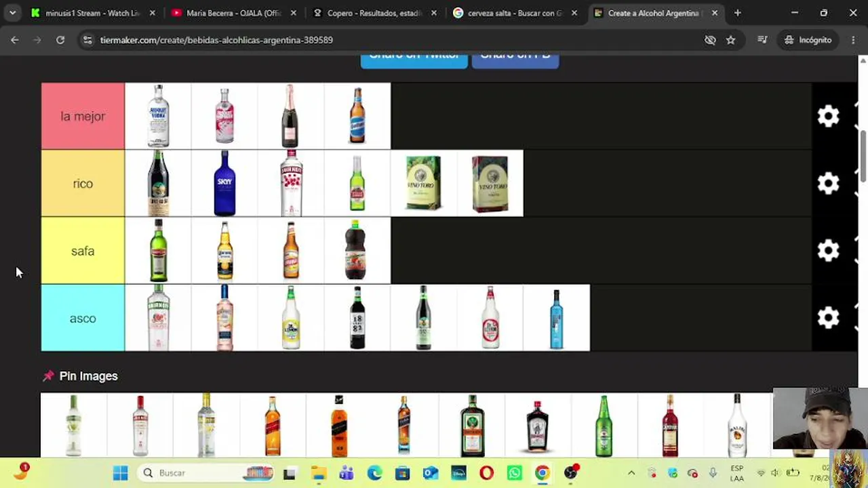Open Outlook from the taskbar
868x488 pixels.
pos(431,472)
